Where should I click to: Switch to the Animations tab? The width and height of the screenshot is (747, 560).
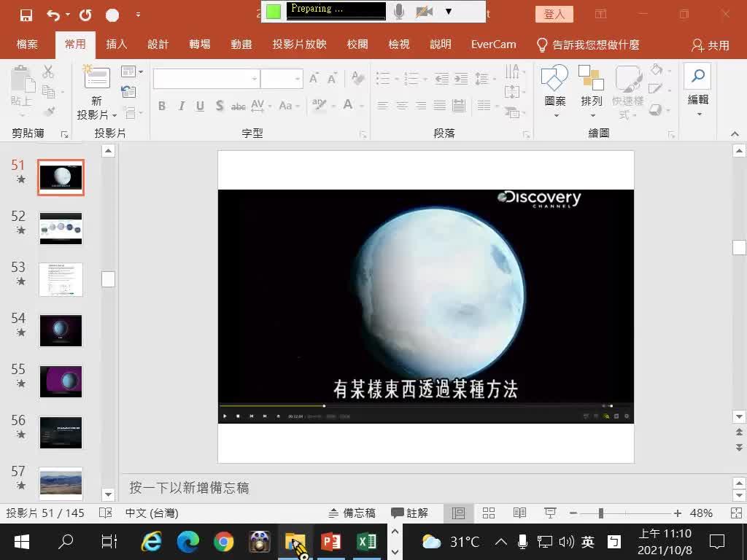pos(241,44)
